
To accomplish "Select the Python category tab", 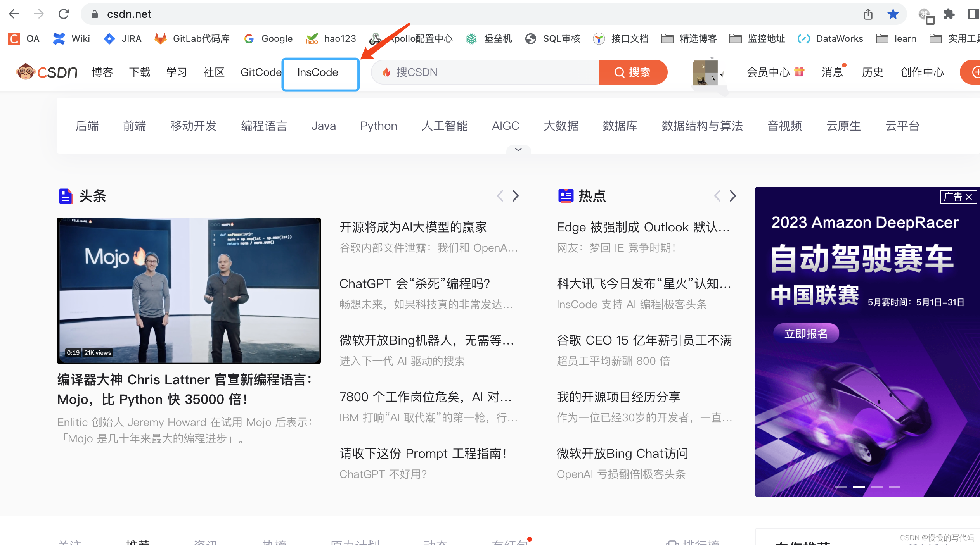I will [379, 126].
